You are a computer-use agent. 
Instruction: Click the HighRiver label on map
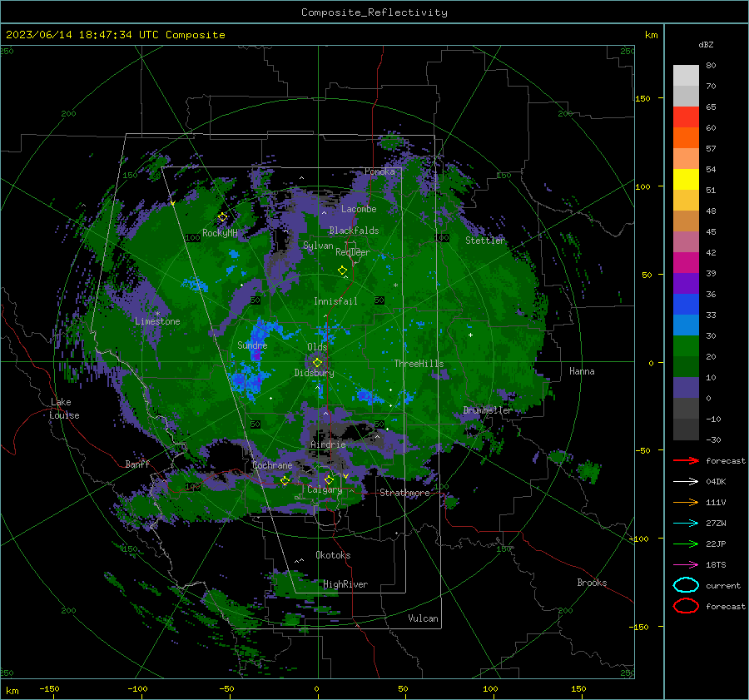[x=345, y=584]
